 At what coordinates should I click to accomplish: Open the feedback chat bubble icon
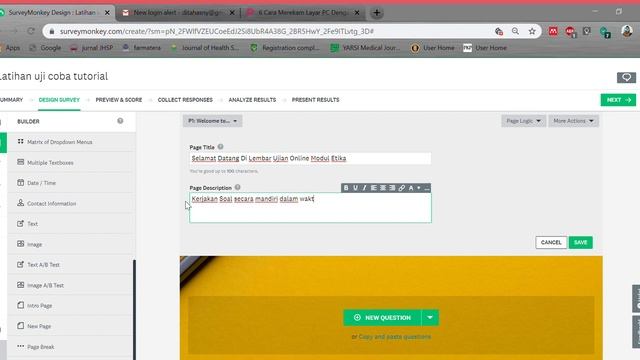(x=626, y=77)
